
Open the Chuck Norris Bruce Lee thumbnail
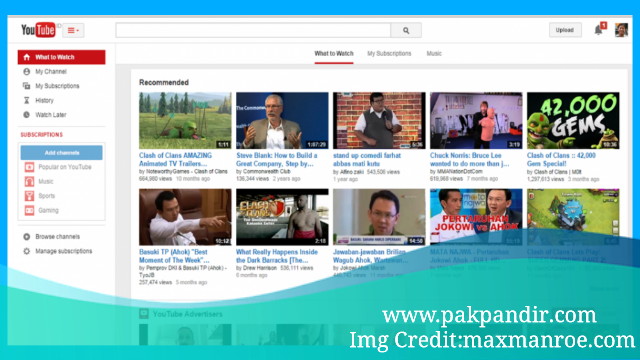pos(476,120)
